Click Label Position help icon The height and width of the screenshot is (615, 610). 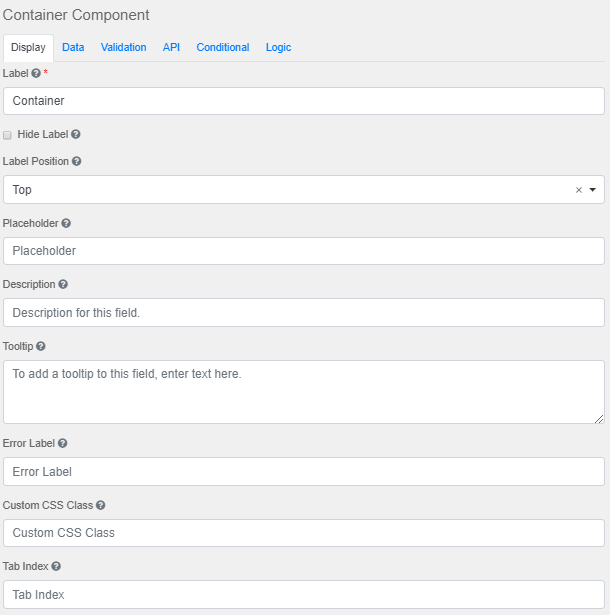point(77,161)
